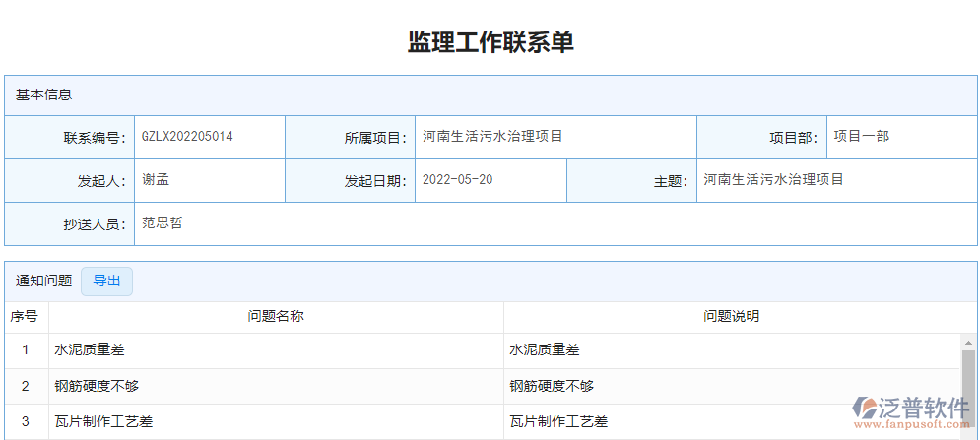This screenshot has height=440, width=980.
Task: Click the 所属项目 value 河南生活污水治理项目
Action: (x=492, y=136)
